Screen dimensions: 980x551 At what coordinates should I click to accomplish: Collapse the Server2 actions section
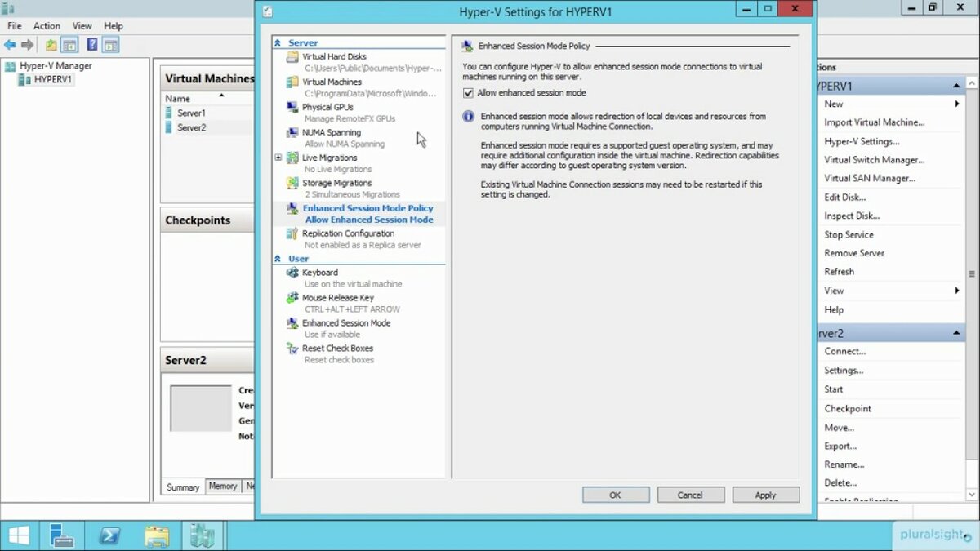(x=956, y=334)
